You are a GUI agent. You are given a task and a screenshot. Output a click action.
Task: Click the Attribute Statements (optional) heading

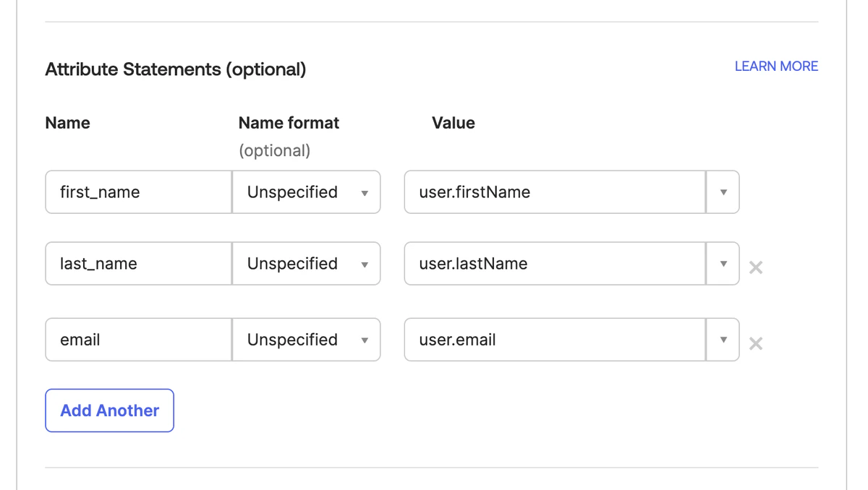tap(176, 69)
